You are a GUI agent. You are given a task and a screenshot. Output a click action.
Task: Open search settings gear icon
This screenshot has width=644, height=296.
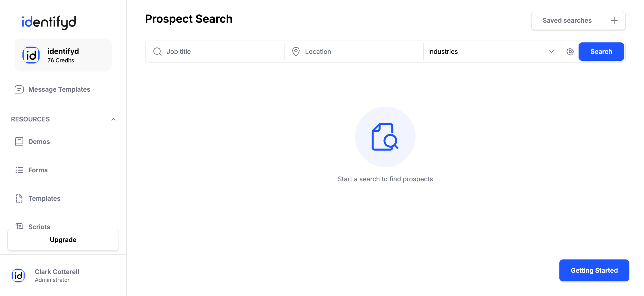point(570,52)
